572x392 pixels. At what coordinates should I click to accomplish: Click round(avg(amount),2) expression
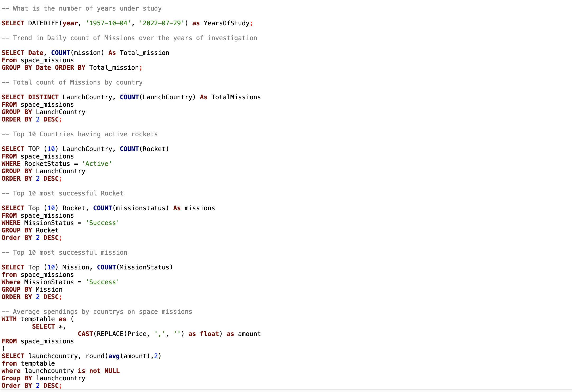(x=123, y=356)
